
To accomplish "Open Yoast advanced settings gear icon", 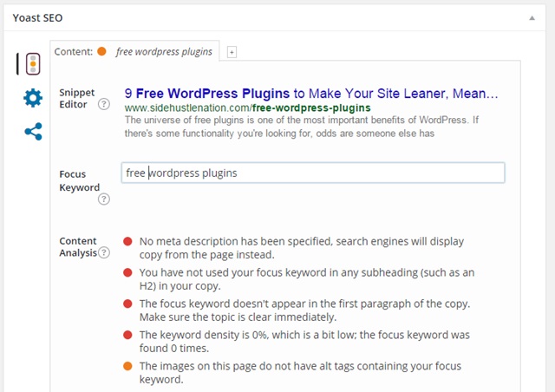I will tap(33, 98).
